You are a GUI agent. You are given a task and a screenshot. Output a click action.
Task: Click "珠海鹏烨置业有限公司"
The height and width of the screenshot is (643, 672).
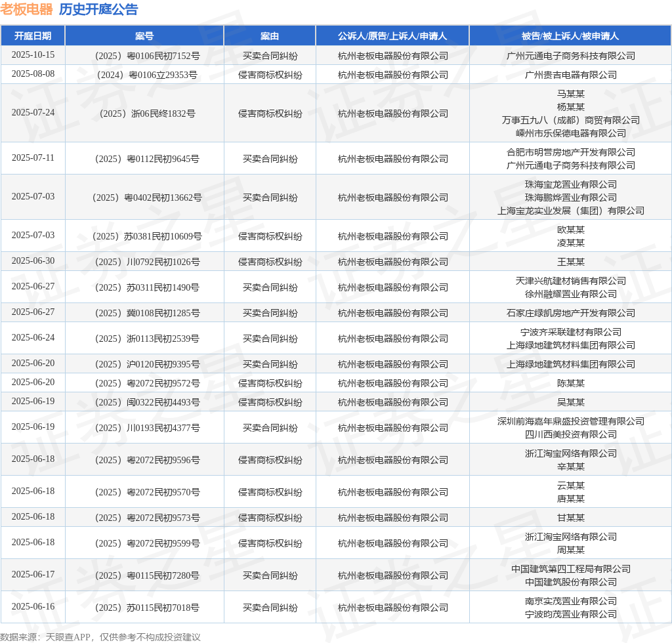(571, 197)
